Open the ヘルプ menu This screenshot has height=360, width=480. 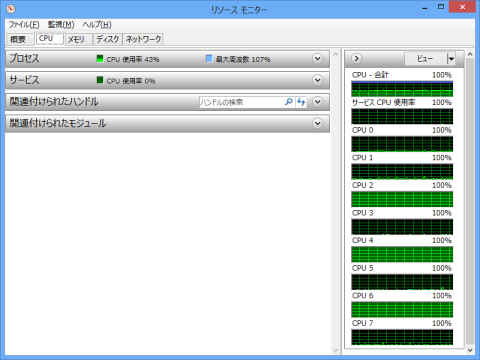click(x=97, y=25)
